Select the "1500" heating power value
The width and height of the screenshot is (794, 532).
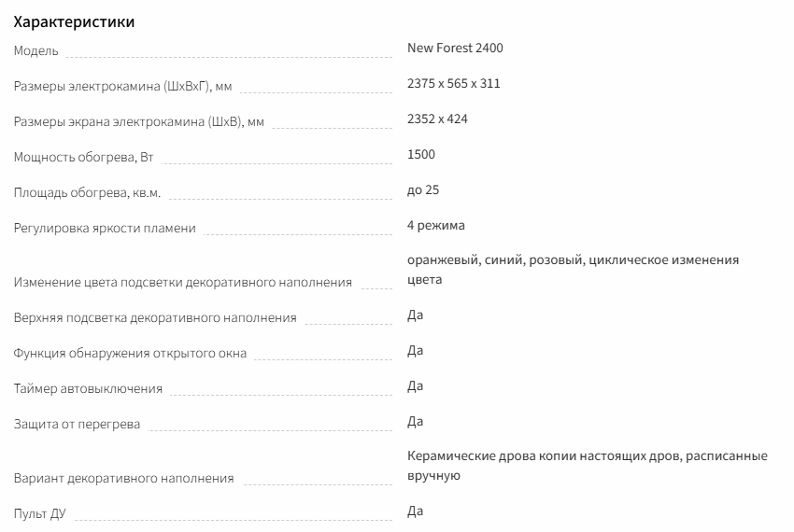click(x=421, y=154)
